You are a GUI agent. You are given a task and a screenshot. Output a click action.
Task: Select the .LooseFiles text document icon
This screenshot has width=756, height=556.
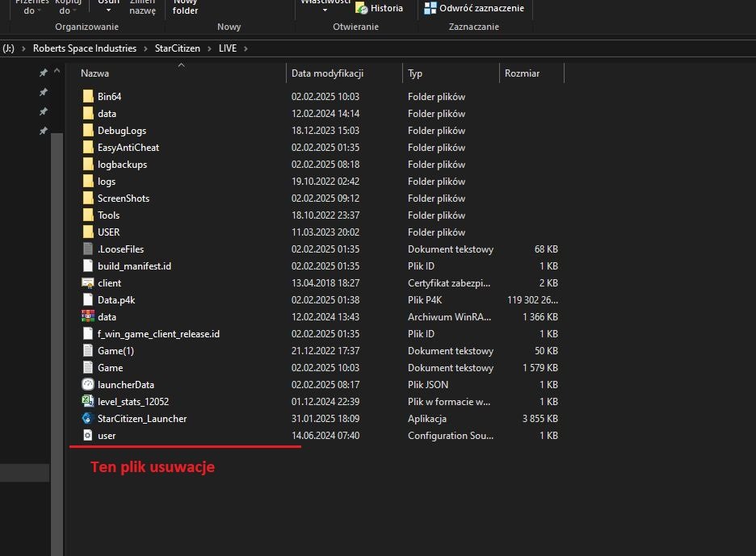(x=88, y=249)
